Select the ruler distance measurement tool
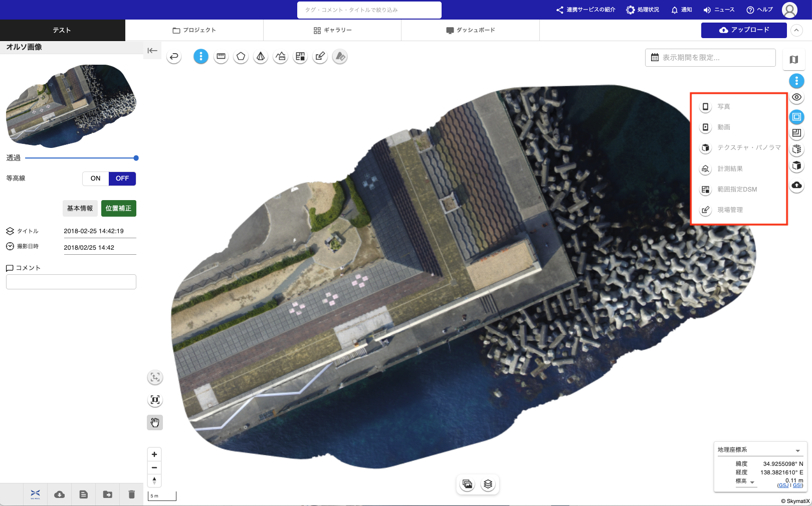This screenshot has width=812, height=506. 221,57
